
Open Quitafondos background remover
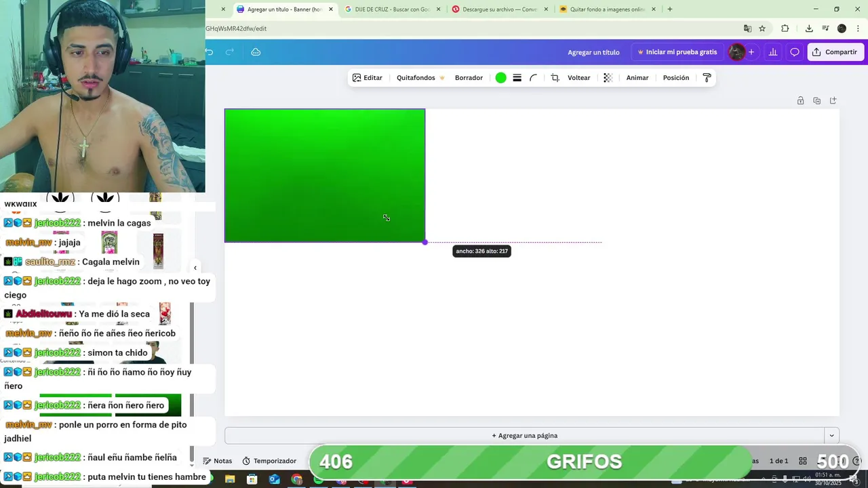tap(420, 78)
